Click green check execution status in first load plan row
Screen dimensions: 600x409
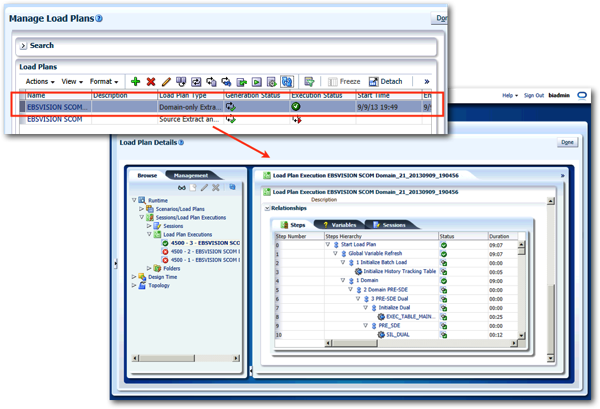pos(296,107)
